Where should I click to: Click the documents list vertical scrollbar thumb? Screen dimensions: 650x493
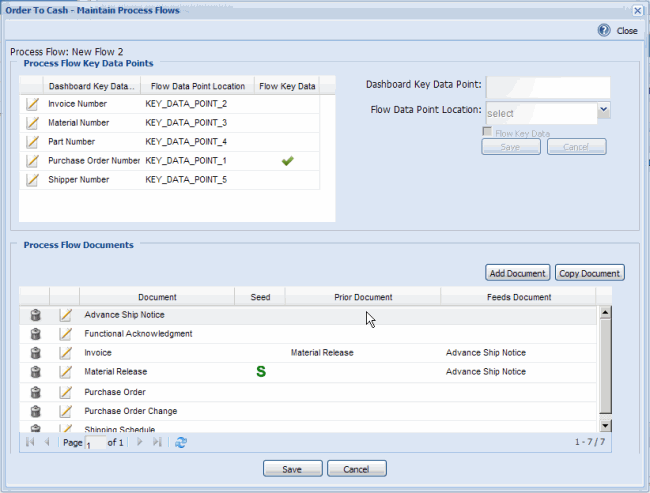(x=605, y=366)
